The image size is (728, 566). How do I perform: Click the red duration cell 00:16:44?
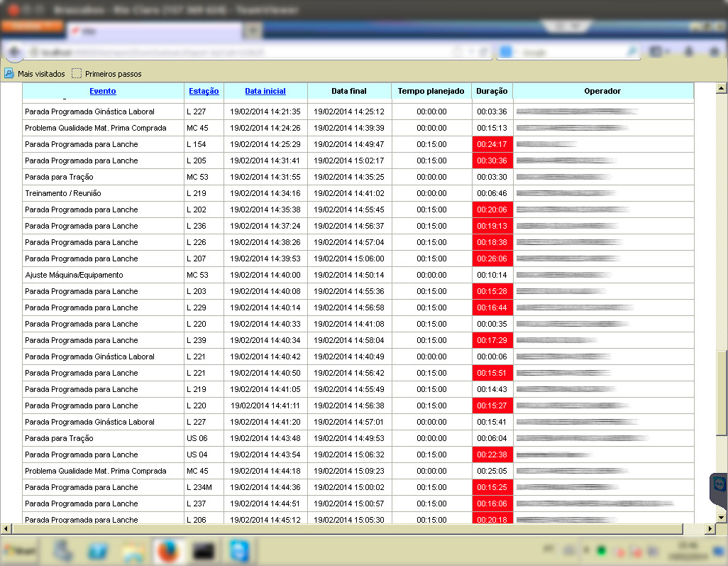(x=492, y=308)
